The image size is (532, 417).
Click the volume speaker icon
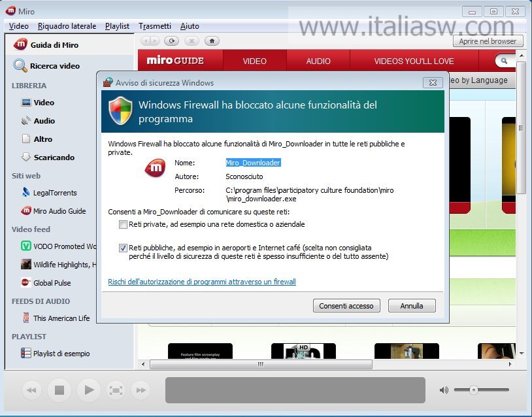444,390
